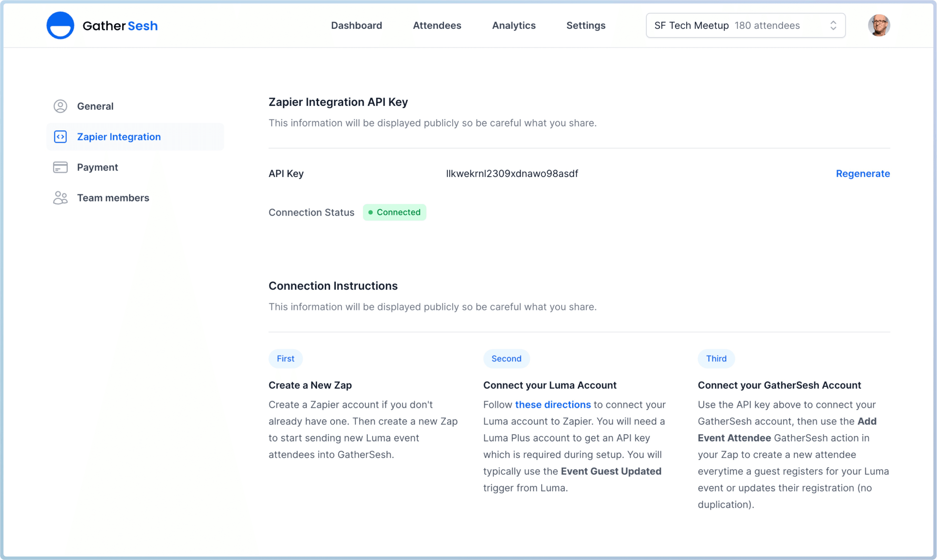Click the 'Third' step badge

point(716,358)
